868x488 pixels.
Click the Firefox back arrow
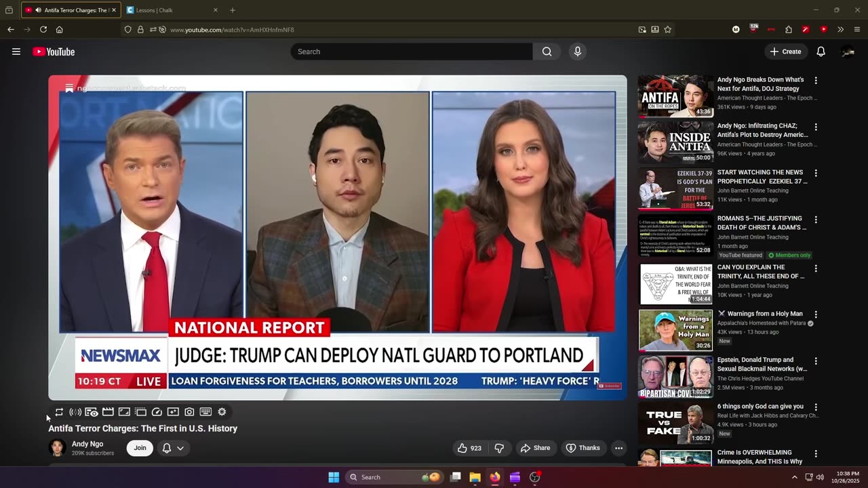click(11, 30)
